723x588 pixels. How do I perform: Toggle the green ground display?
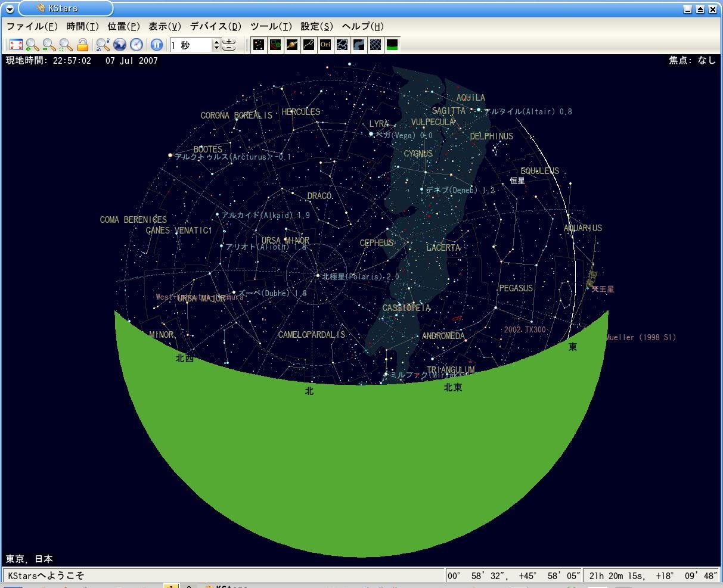[392, 45]
